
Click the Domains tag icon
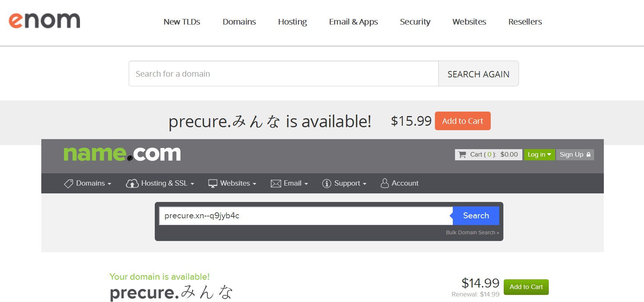point(68,183)
